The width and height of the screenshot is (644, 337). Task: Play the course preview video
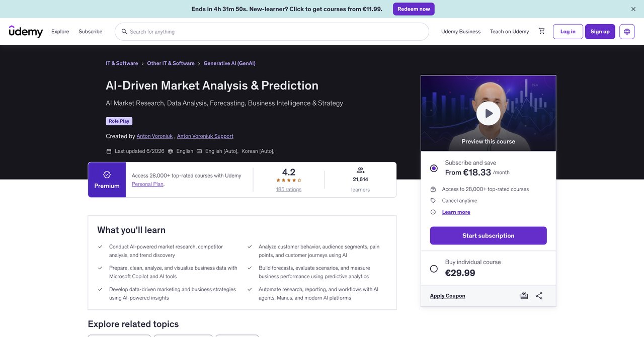pyautogui.click(x=488, y=114)
